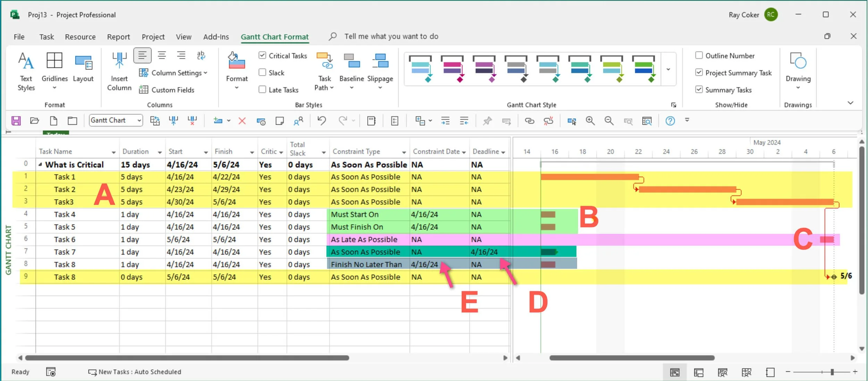This screenshot has height=381, width=868.
Task: Assign resources using the people icon
Action: tap(298, 121)
